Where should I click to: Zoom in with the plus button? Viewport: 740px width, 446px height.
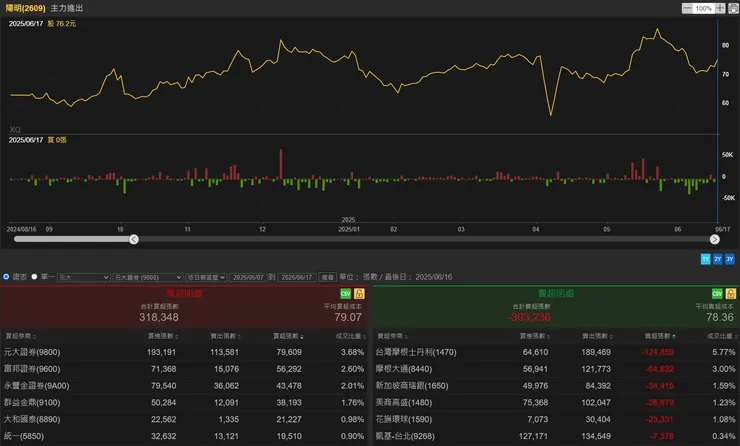tap(720, 8)
